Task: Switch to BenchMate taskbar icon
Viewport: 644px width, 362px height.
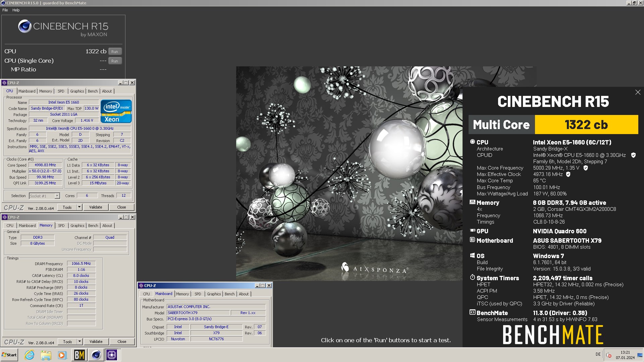Action: coord(79,355)
